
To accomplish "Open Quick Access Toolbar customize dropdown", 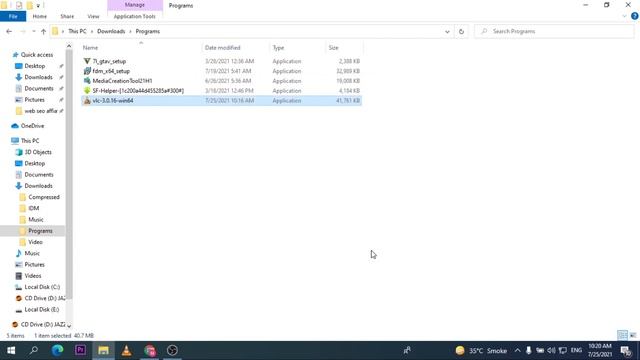I will (x=38, y=6).
